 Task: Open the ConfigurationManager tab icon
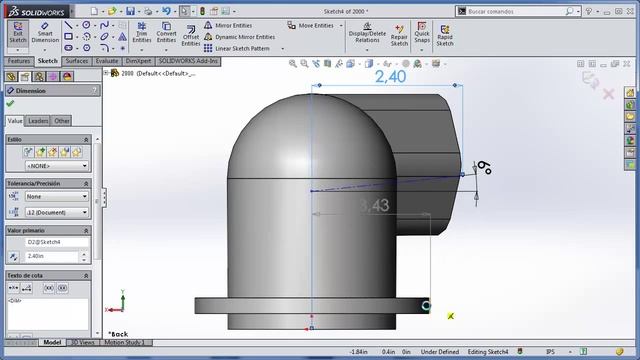39,76
